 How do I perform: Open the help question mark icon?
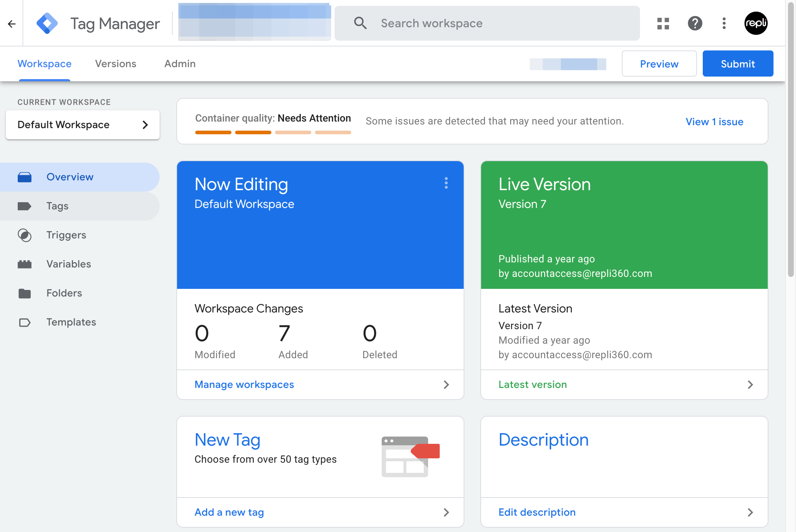click(695, 24)
